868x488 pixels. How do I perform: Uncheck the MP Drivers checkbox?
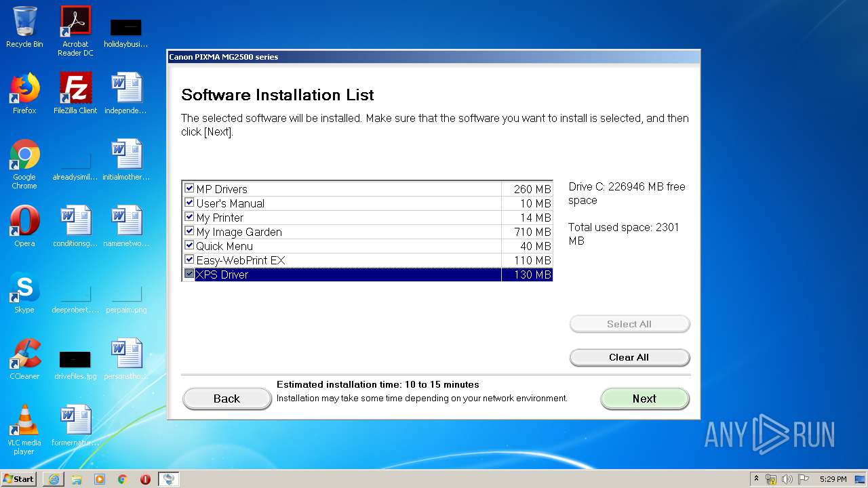pyautogui.click(x=189, y=188)
